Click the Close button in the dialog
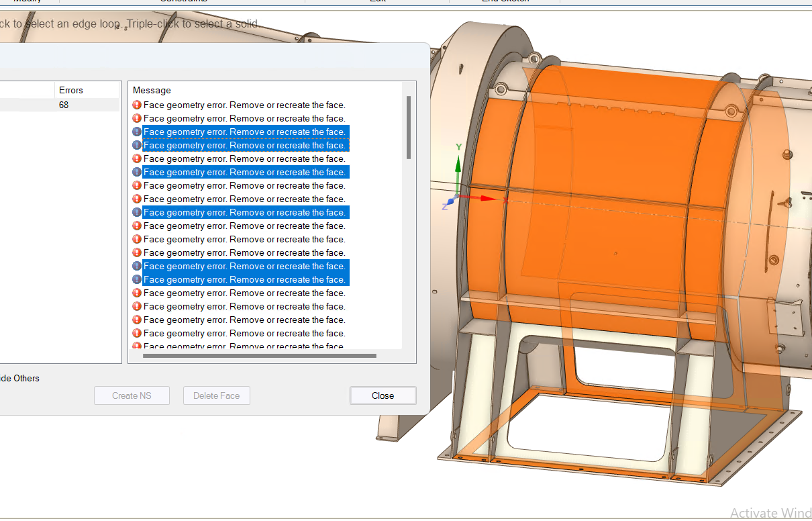 coord(383,395)
